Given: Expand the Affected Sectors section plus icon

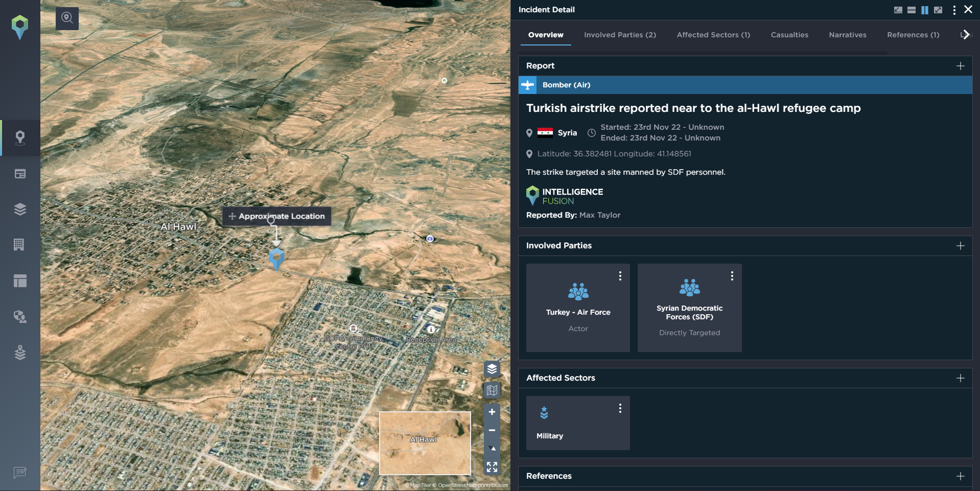Looking at the screenshot, I should tap(961, 378).
